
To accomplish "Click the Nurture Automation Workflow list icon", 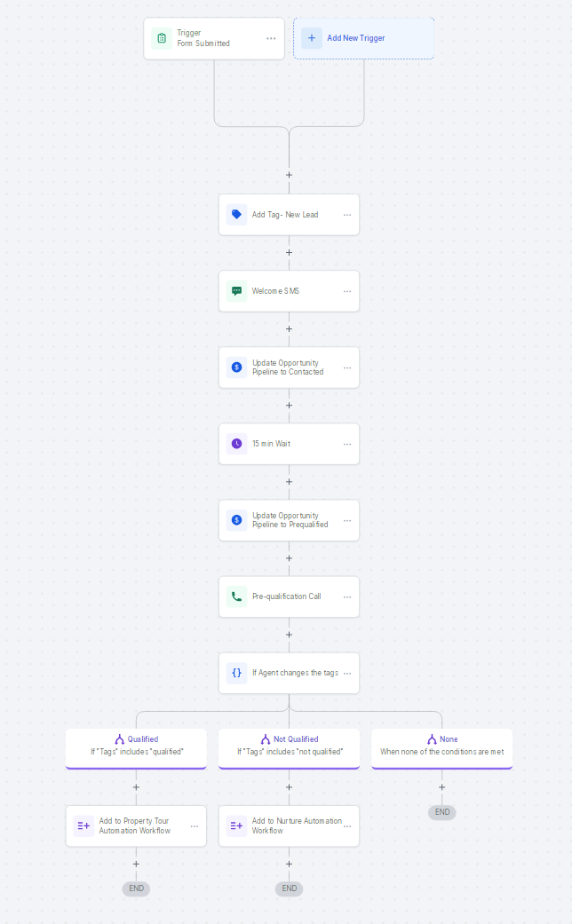I will [236, 825].
